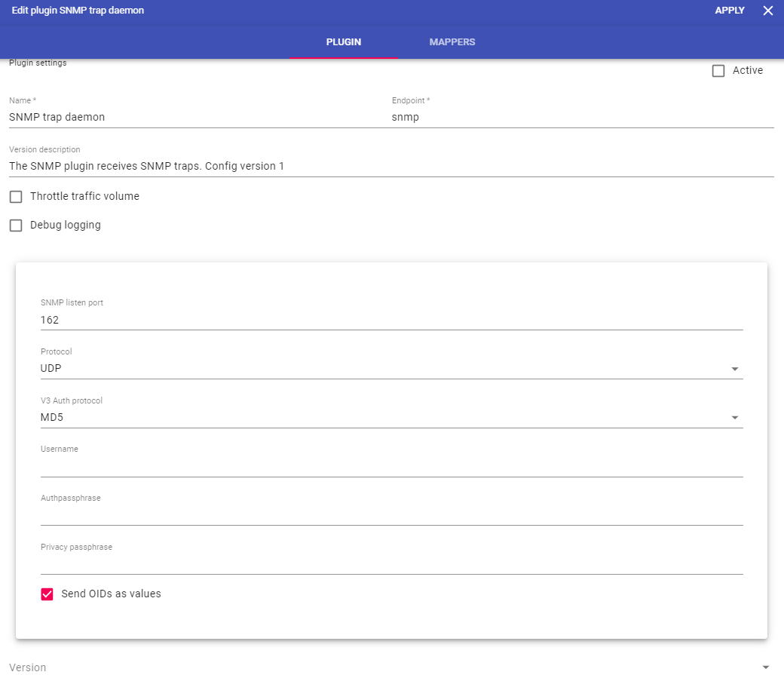Close the Edit plugin dialog

coord(767,11)
